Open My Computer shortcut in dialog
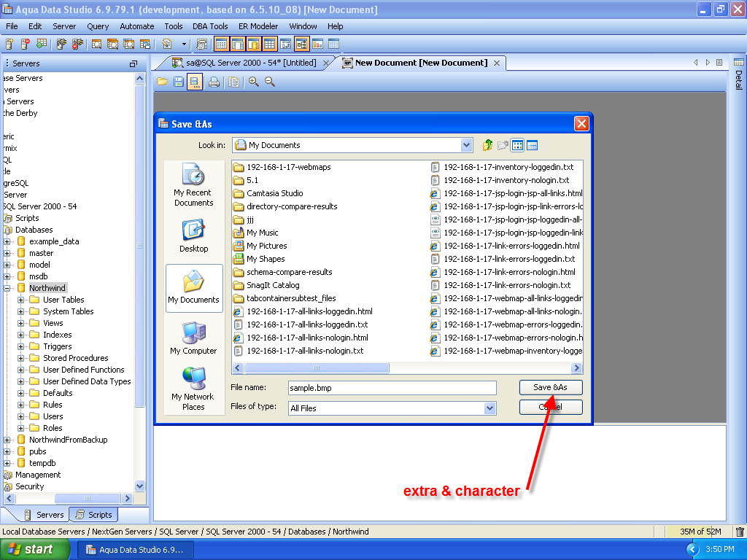Screen dimensions: 747x560 [x=193, y=338]
